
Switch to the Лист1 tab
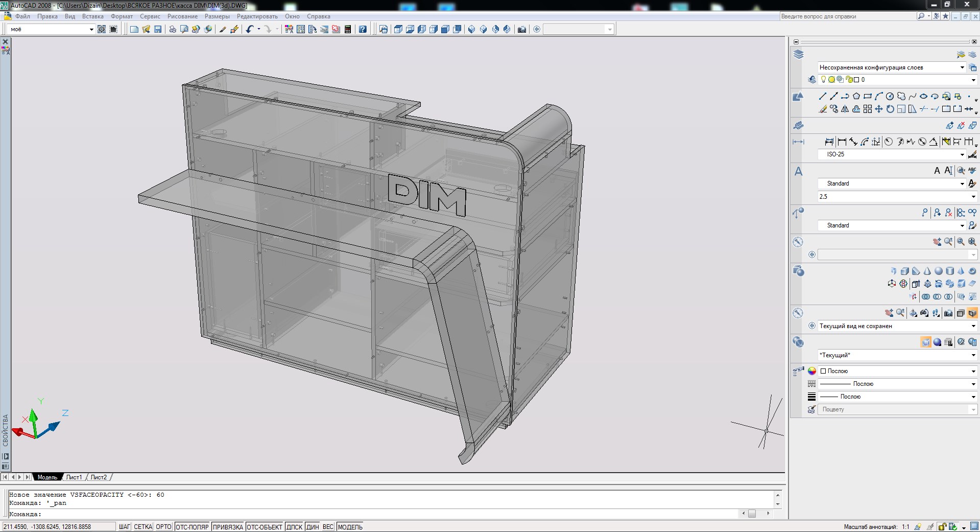click(74, 477)
